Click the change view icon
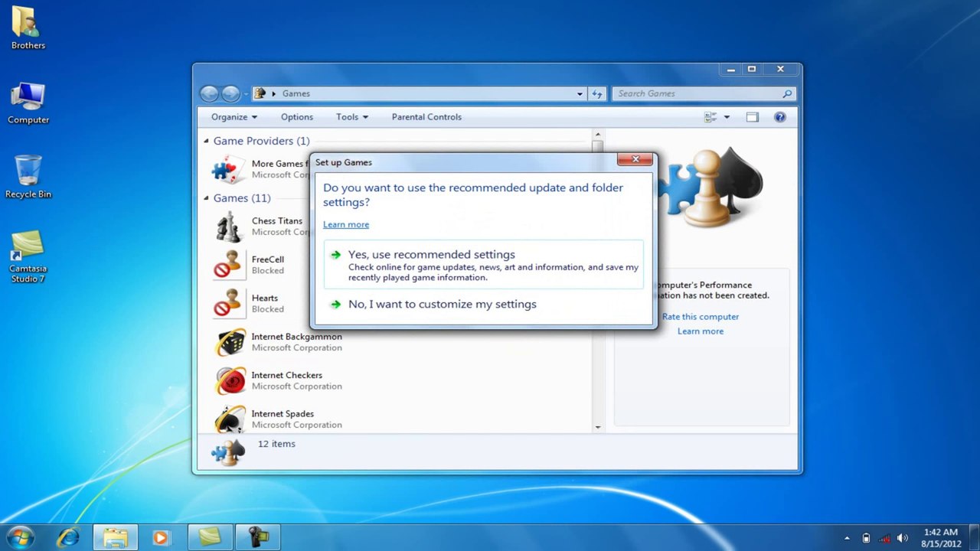 (x=710, y=117)
